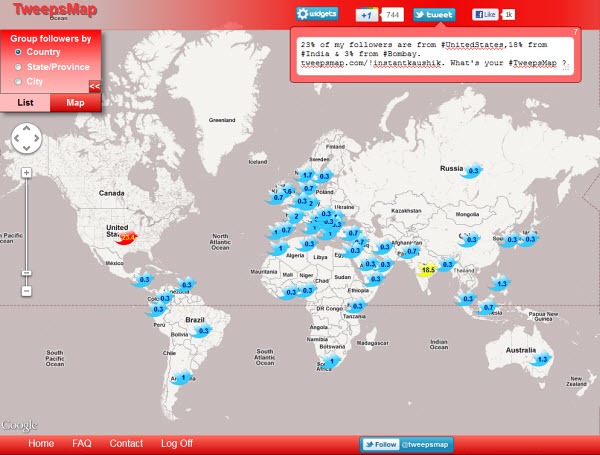The height and width of the screenshot is (455, 600).
Task: Click the Indonesia 0.7 bird marker
Action: tap(487, 307)
